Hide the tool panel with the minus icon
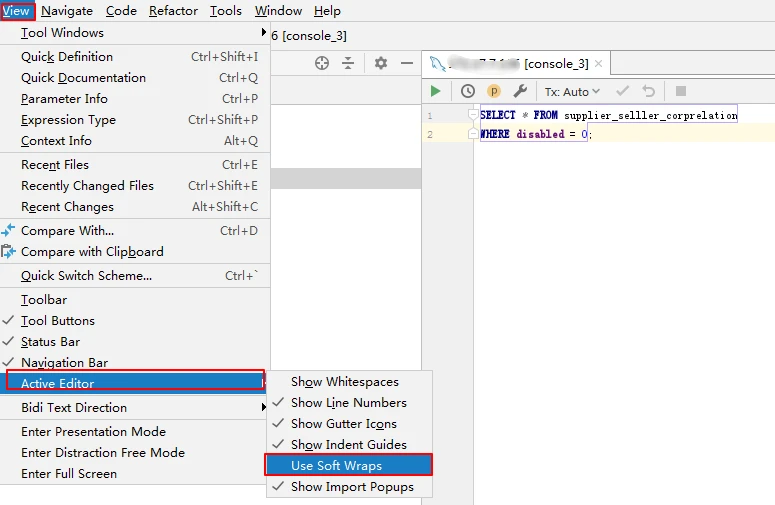Screen dimensions: 775x505 [407, 63]
